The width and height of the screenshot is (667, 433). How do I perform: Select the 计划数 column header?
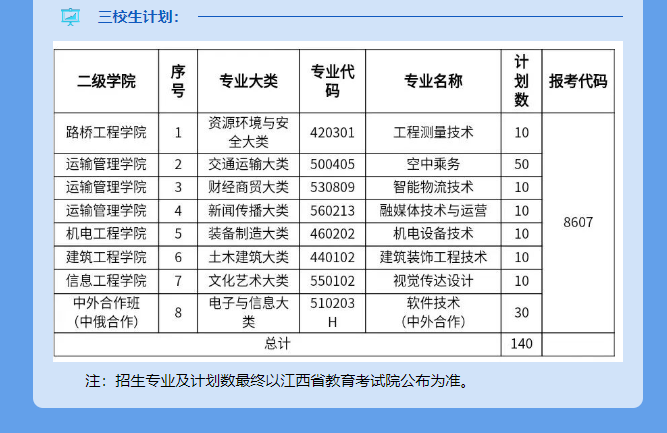[x=522, y=81]
